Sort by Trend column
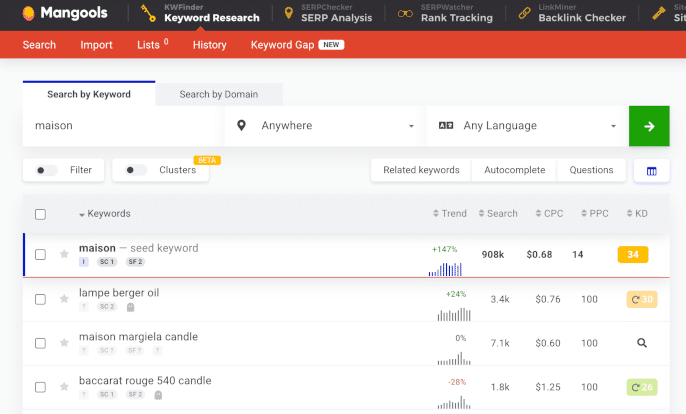The height and width of the screenshot is (414, 686). [x=450, y=214]
